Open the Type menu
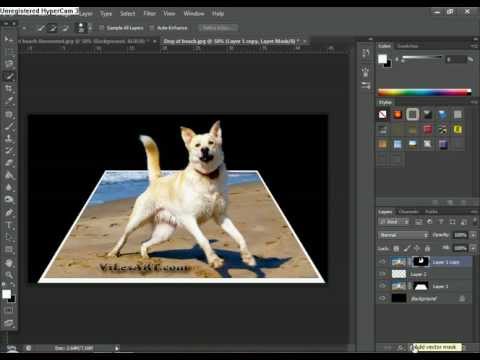 tap(106, 14)
